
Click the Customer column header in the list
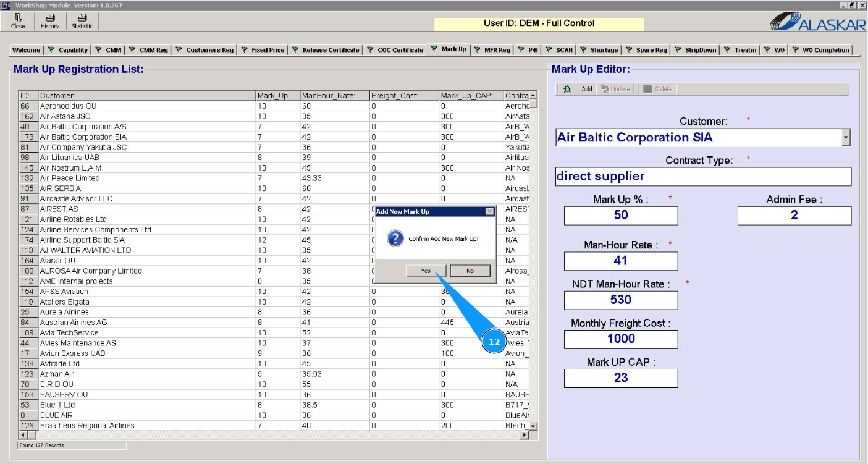tap(147, 96)
